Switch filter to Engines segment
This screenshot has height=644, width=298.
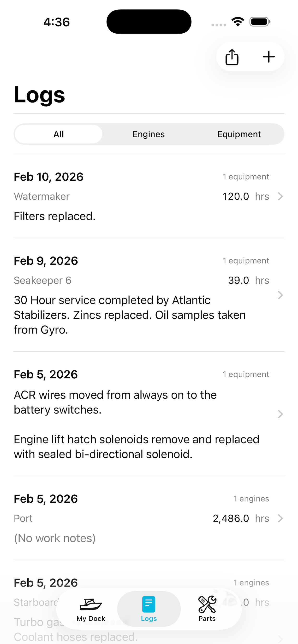pos(149,134)
